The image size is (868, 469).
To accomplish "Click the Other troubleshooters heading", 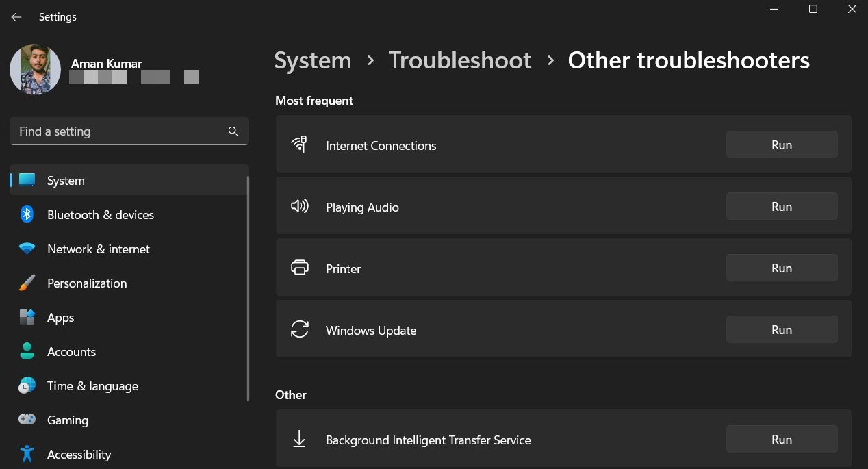I will pos(689,60).
